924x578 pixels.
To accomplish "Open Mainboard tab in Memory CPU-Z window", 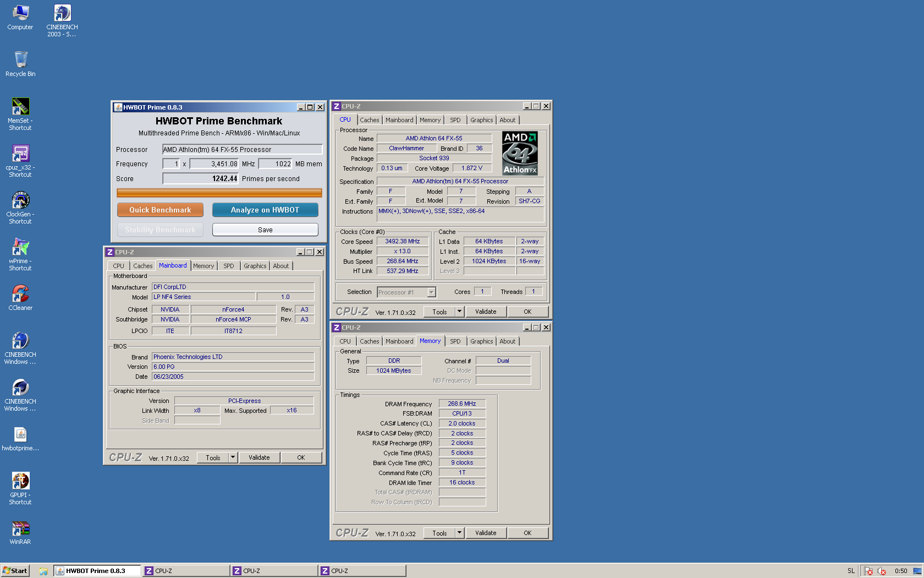I will [x=399, y=341].
